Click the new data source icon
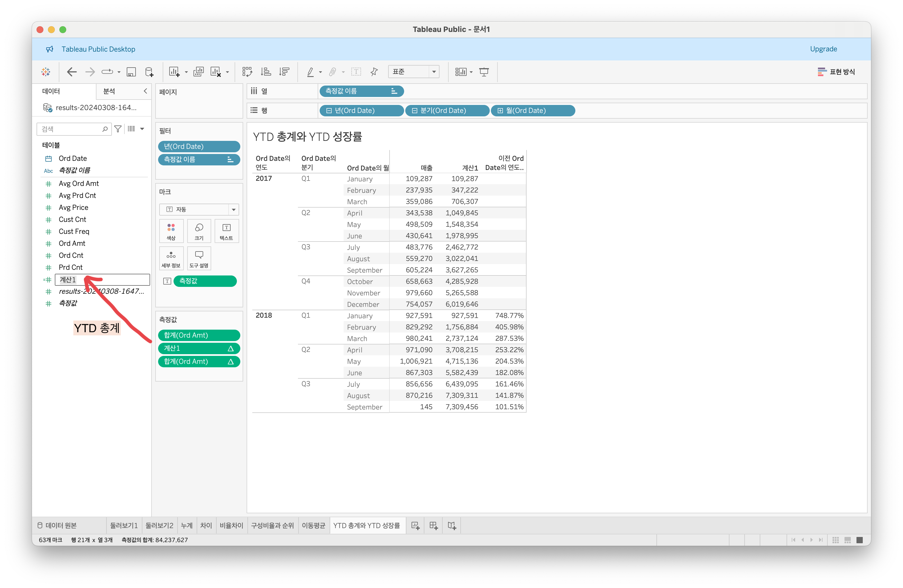This screenshot has height=588, width=903. tap(149, 72)
